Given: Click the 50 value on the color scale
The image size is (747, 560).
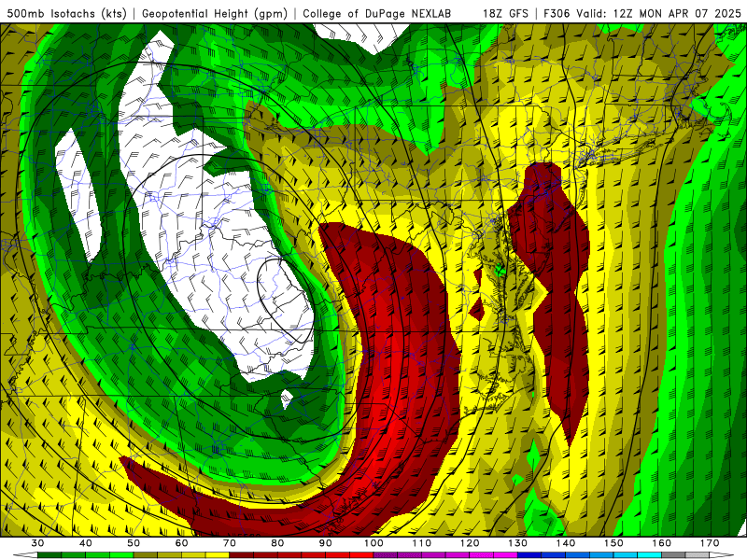Looking at the screenshot, I should (x=134, y=543).
